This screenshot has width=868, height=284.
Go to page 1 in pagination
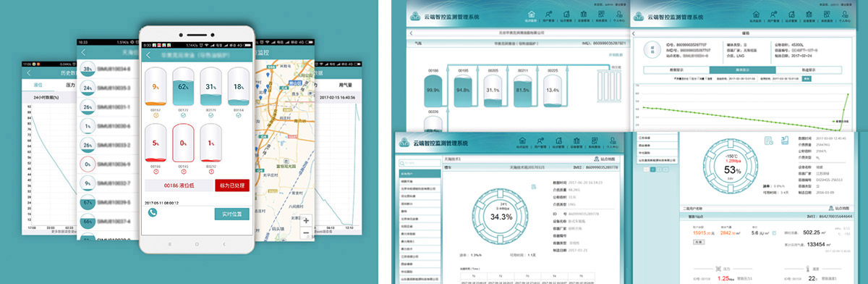click(x=652, y=170)
